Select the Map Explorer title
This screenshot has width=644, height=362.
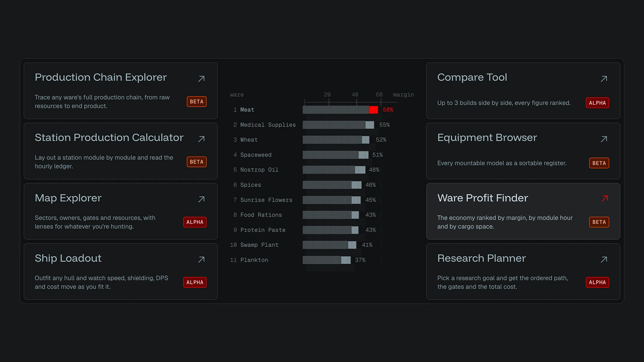click(x=68, y=198)
